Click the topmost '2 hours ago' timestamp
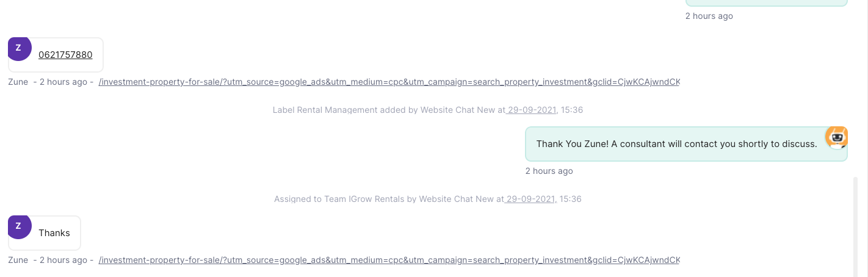 (709, 16)
